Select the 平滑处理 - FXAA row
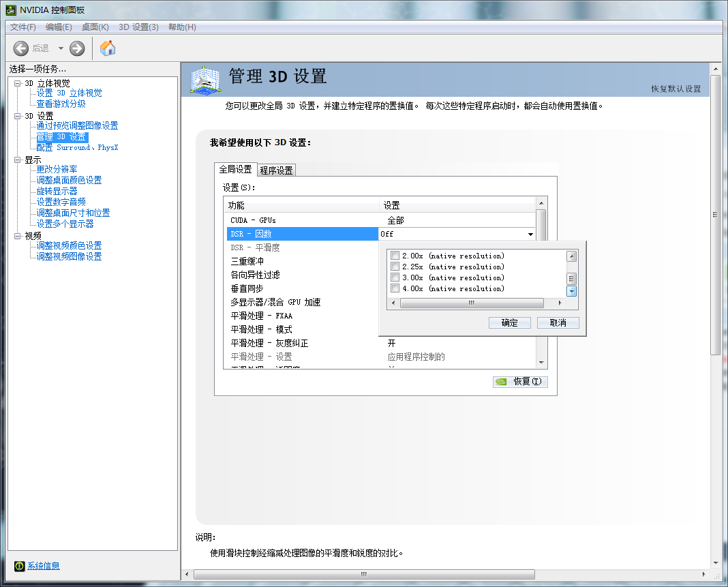The width and height of the screenshot is (728, 587). click(302, 316)
